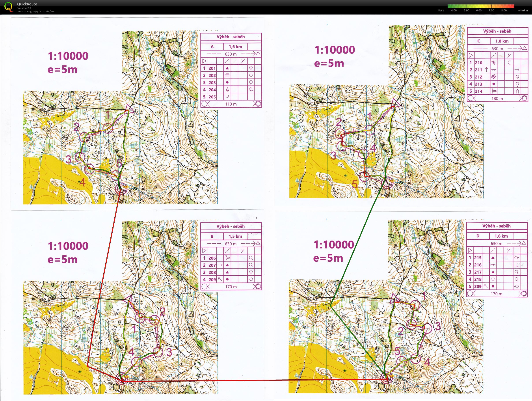Click control code 204 in course A table
The image size is (532, 401).
click(212, 90)
